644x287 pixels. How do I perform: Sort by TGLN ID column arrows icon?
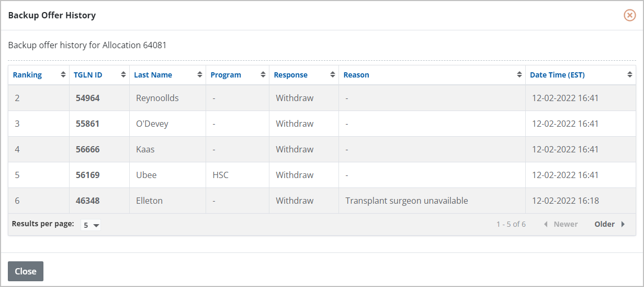[x=123, y=75]
